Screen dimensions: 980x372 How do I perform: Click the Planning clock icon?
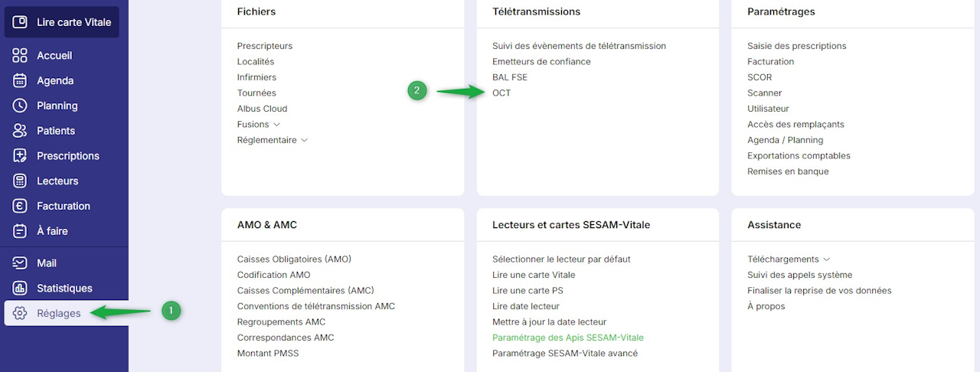pos(20,106)
